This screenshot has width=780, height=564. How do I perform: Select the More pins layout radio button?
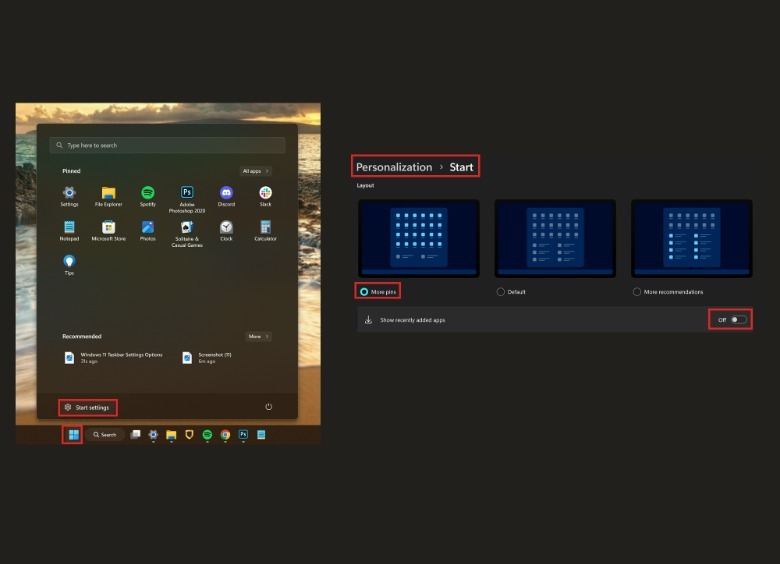tap(363, 292)
